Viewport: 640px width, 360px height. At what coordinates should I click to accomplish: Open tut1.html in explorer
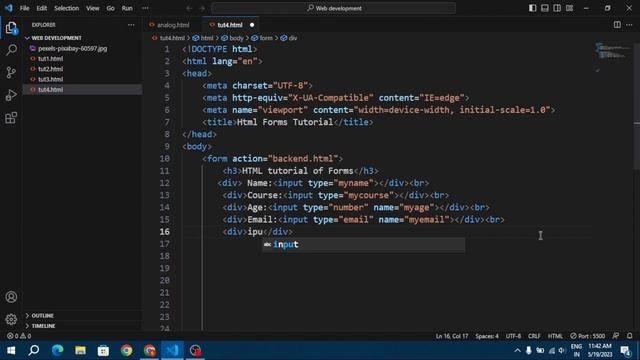point(51,58)
